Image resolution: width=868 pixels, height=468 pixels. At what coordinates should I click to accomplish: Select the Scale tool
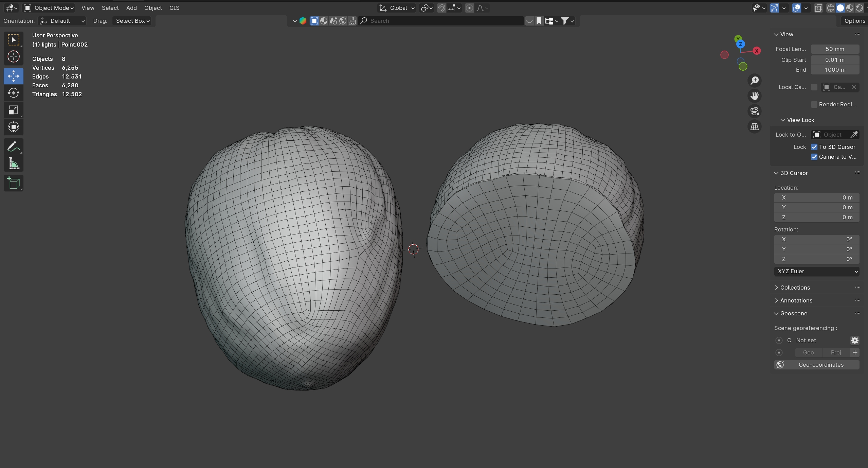coord(13,110)
